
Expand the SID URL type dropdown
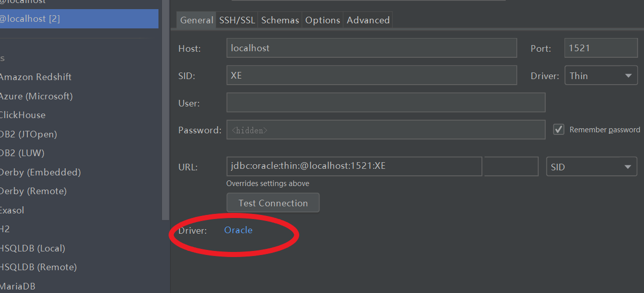click(591, 166)
